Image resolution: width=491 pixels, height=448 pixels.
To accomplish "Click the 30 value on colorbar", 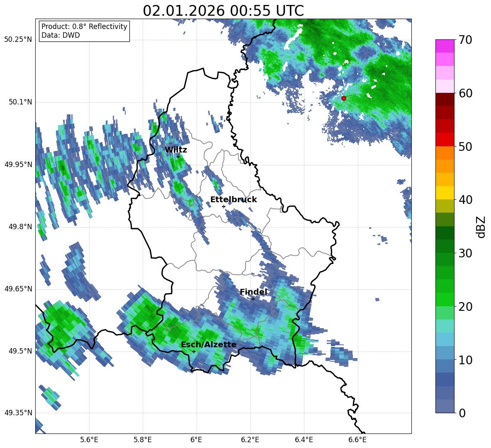I will coord(465,253).
